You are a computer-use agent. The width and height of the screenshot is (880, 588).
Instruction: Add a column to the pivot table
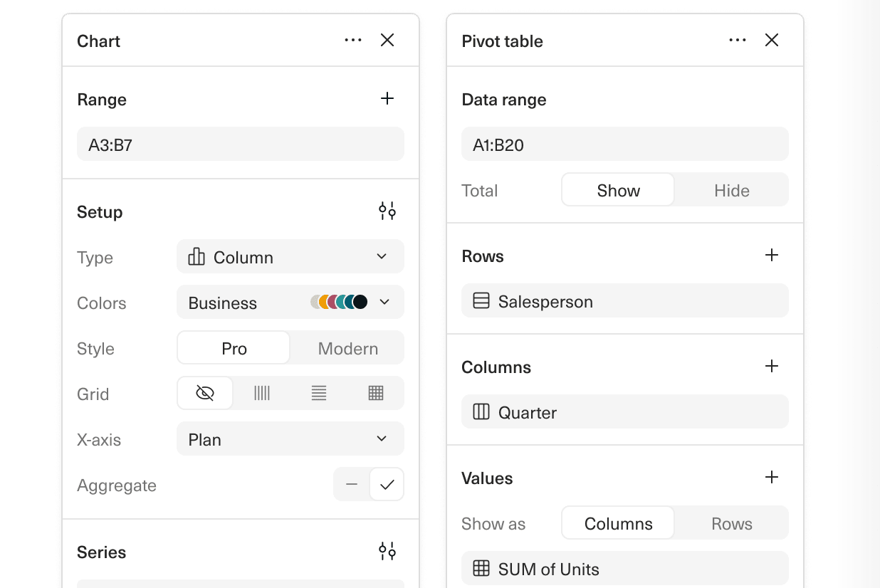click(772, 366)
